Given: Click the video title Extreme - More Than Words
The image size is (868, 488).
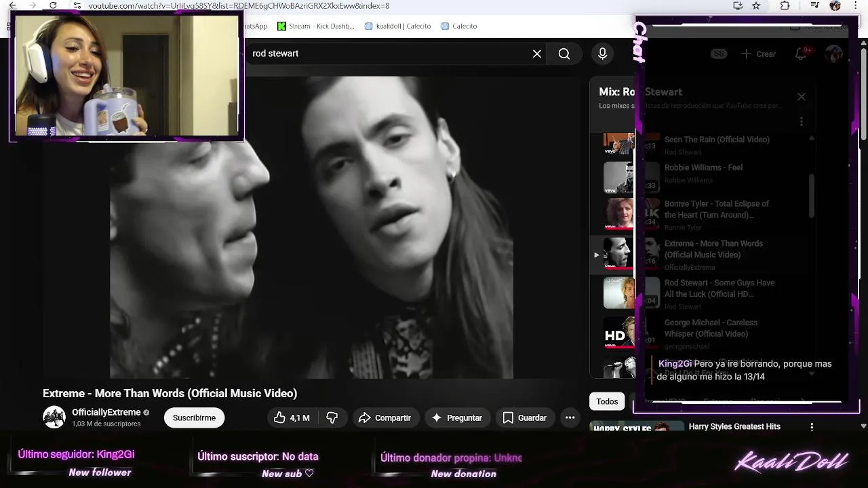Looking at the screenshot, I should tap(170, 393).
